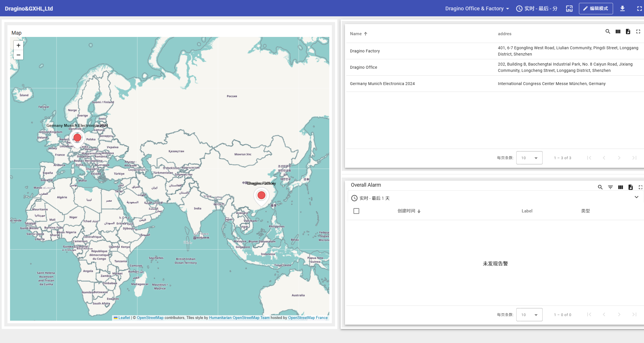
Task: Open entities table page size dropdown
Action: [x=529, y=158]
